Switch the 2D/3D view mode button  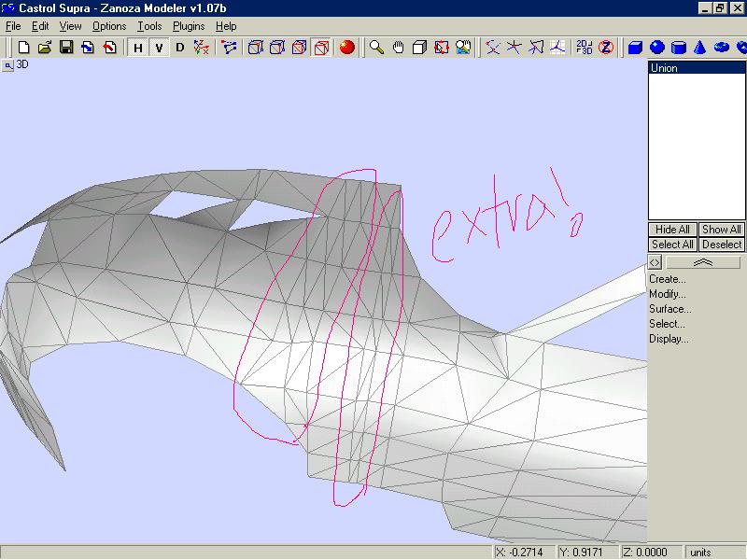(585, 47)
